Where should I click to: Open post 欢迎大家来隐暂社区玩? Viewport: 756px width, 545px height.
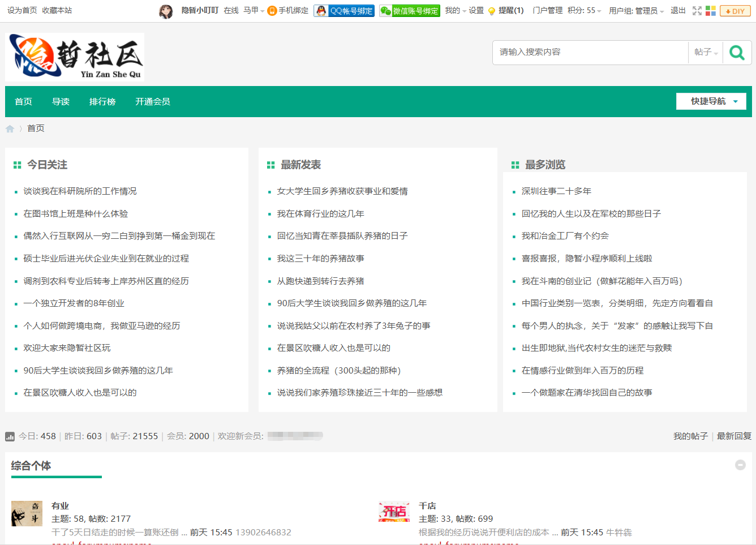click(67, 348)
